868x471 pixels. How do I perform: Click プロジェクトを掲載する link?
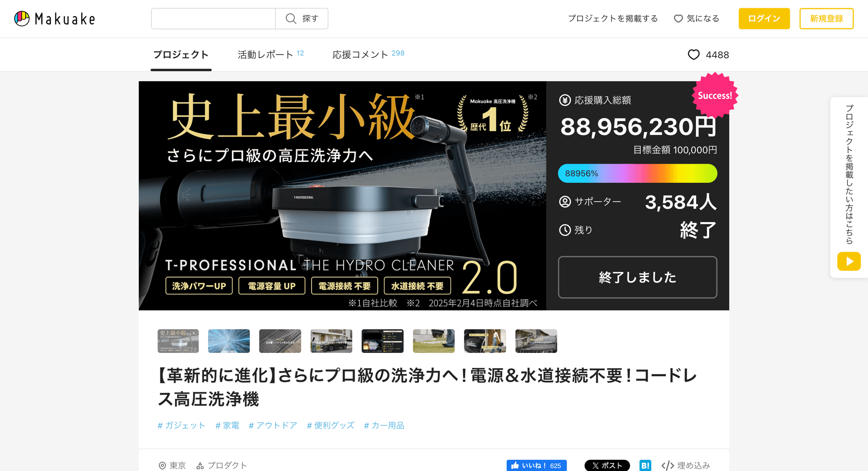pos(613,19)
